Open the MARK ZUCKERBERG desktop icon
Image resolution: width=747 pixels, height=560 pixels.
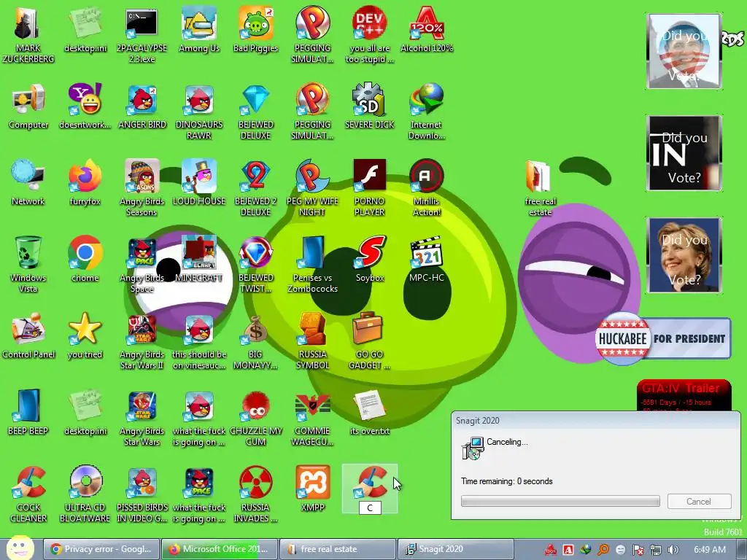coord(28,34)
